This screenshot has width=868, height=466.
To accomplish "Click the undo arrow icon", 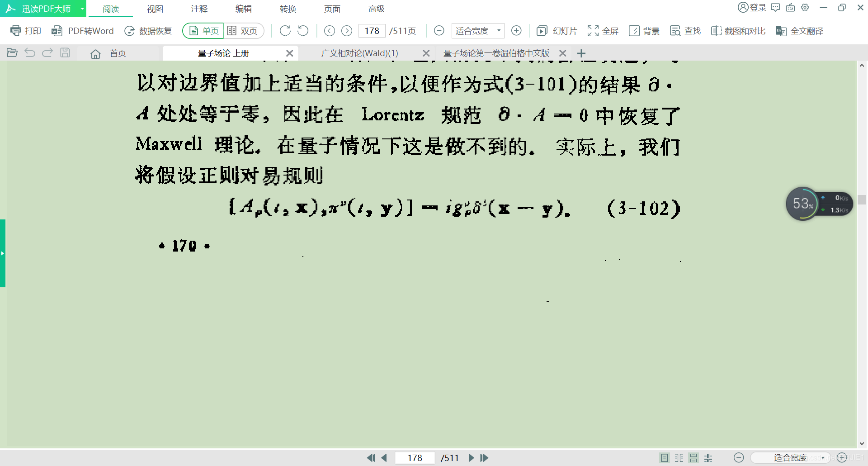I will [x=30, y=53].
